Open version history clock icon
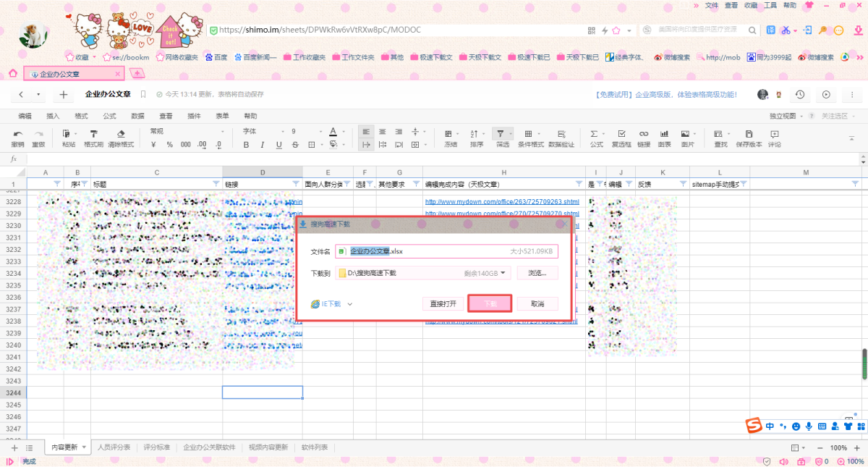The height and width of the screenshot is (467, 868). pyautogui.click(x=799, y=95)
